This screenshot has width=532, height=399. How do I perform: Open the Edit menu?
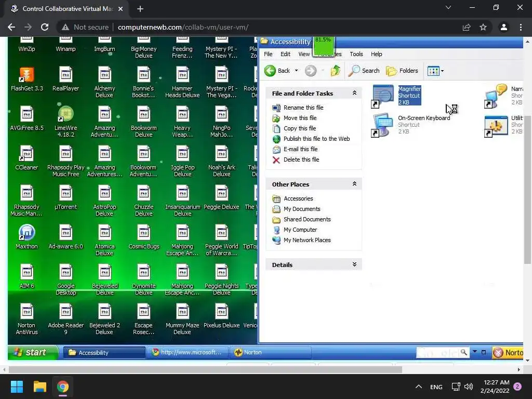pos(285,54)
